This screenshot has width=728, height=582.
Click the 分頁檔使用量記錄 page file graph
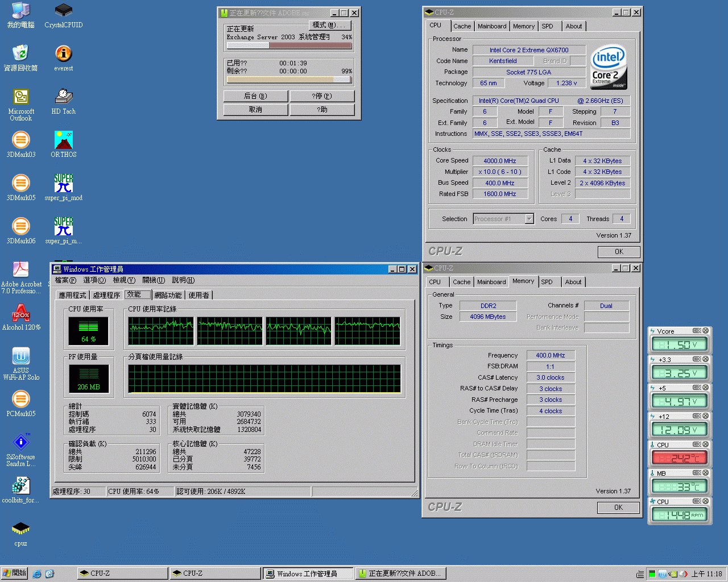[x=264, y=379]
